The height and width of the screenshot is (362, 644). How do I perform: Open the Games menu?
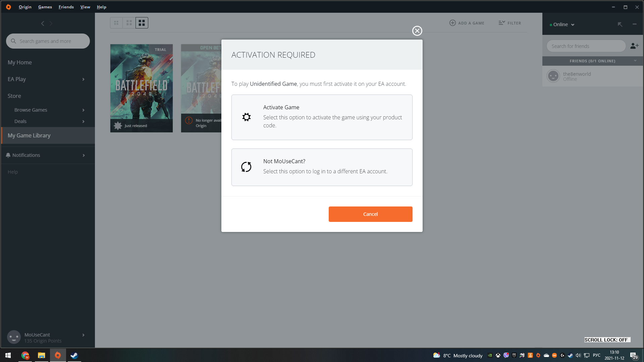coord(45,7)
